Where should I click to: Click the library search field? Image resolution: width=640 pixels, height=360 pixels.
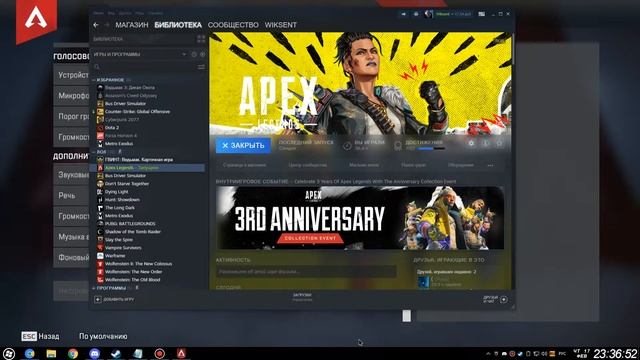[146, 67]
